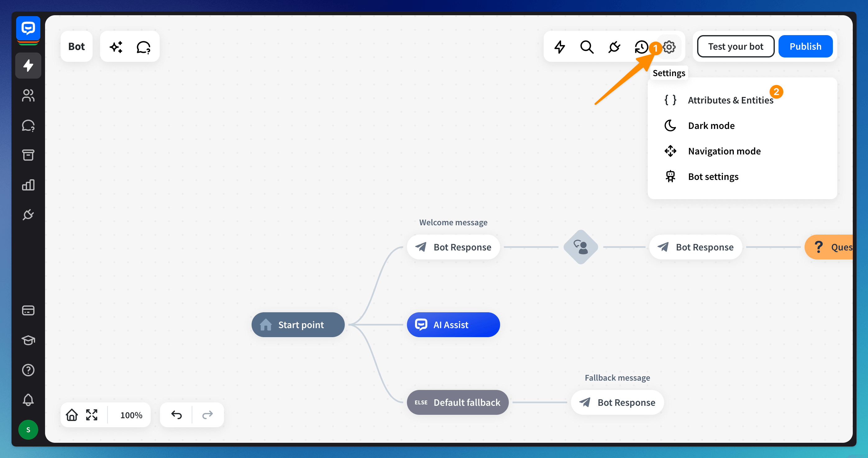Open the AI sparkles icon
The image size is (868, 458).
click(116, 47)
